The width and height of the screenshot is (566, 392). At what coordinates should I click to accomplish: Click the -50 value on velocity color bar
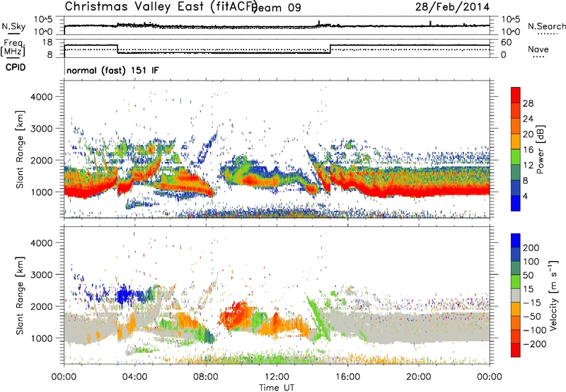pos(531,316)
